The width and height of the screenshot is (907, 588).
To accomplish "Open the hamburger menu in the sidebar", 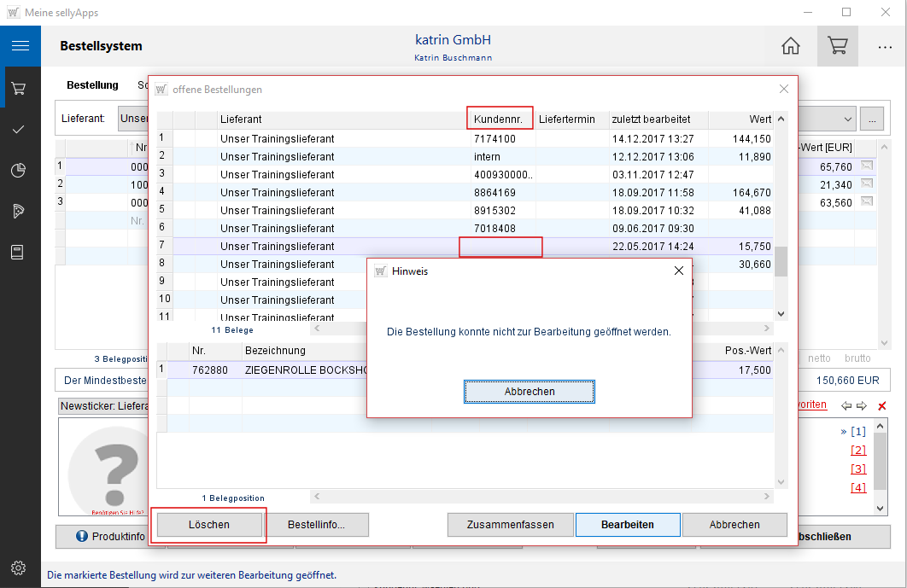I will [x=20, y=46].
